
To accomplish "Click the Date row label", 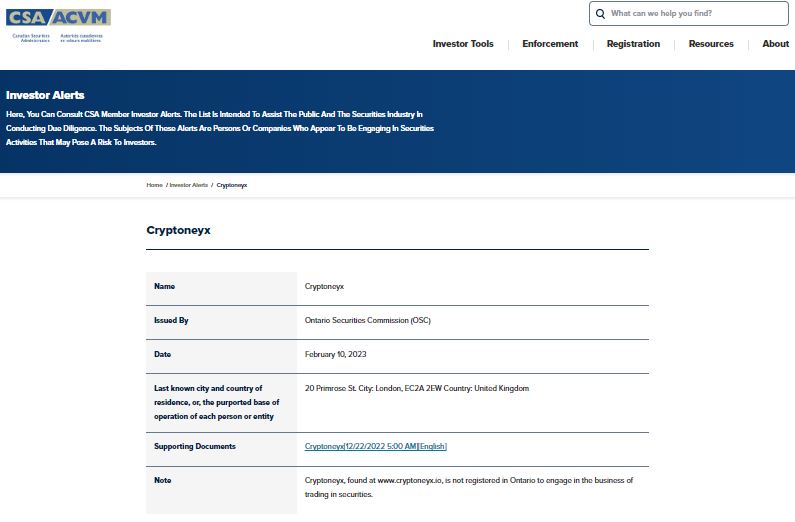I will coord(162,354).
